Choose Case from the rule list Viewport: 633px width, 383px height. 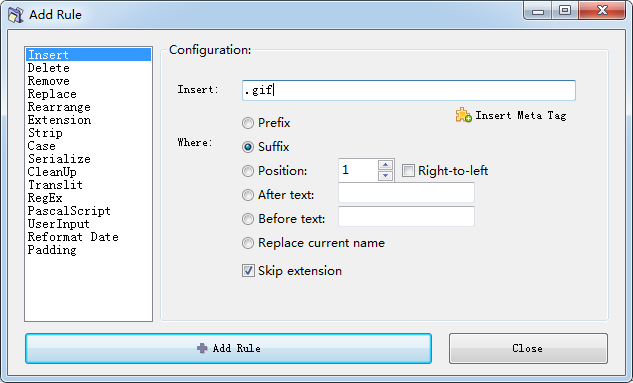coord(88,146)
